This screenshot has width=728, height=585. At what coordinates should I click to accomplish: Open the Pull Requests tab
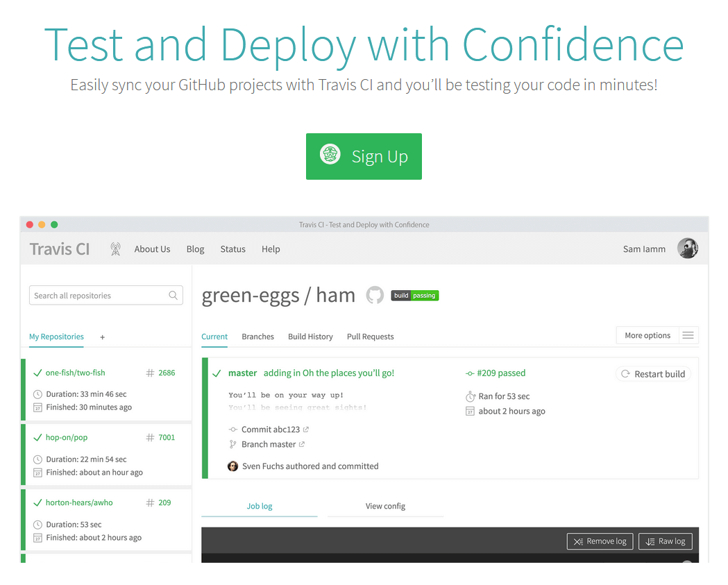pos(370,337)
